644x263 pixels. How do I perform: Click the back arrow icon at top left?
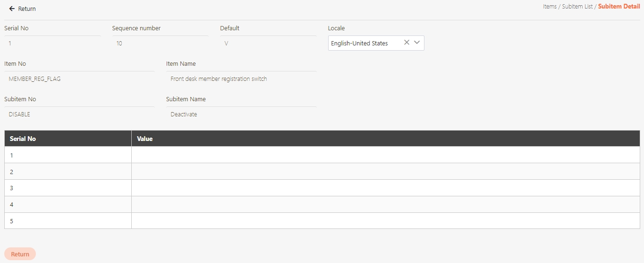12,9
